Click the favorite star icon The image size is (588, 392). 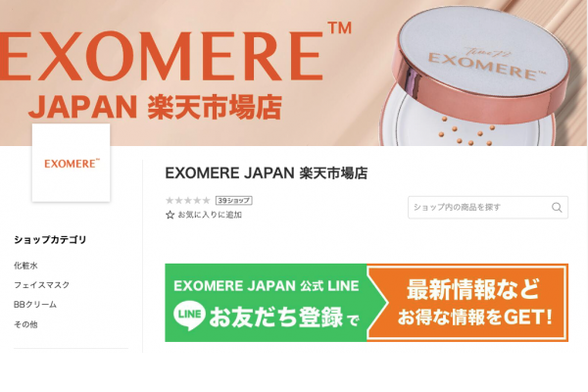tap(170, 215)
